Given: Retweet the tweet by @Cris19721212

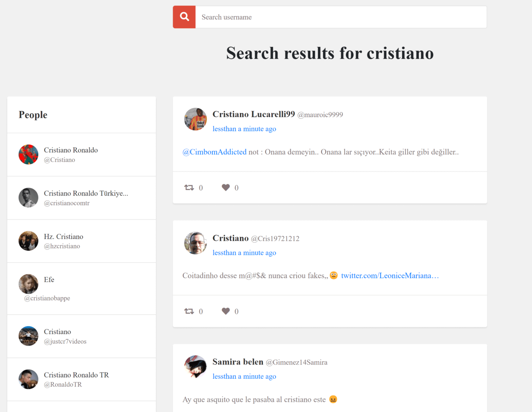Looking at the screenshot, I should [189, 311].
